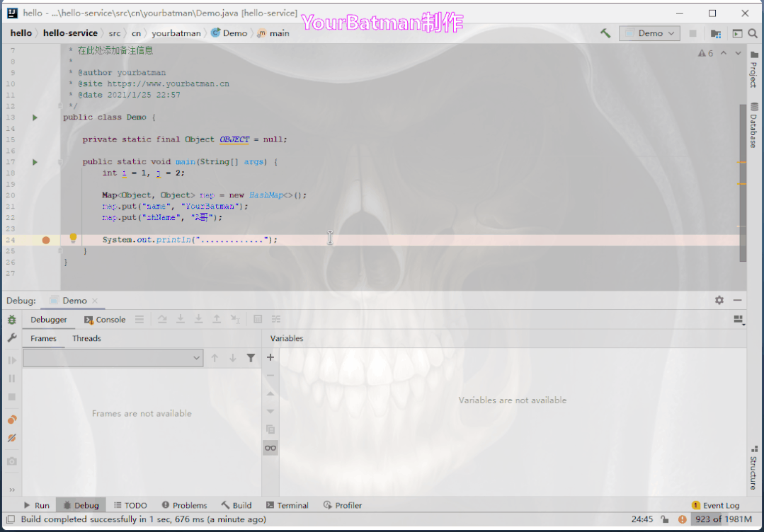Open debugger settings wrench icon
The image size is (764, 532).
[12, 339]
